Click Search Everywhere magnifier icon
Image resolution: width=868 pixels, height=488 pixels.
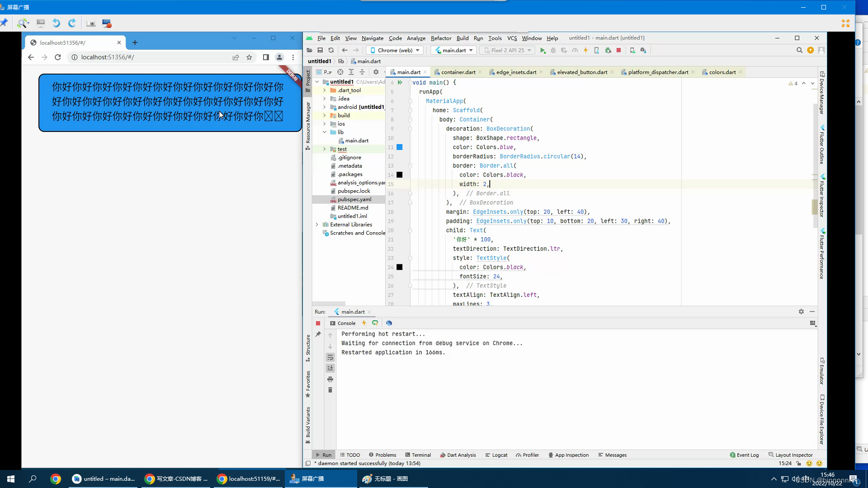click(x=799, y=50)
